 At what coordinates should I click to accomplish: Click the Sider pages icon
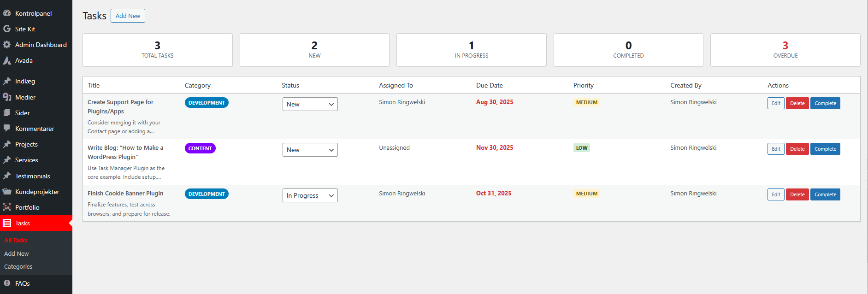tap(7, 112)
